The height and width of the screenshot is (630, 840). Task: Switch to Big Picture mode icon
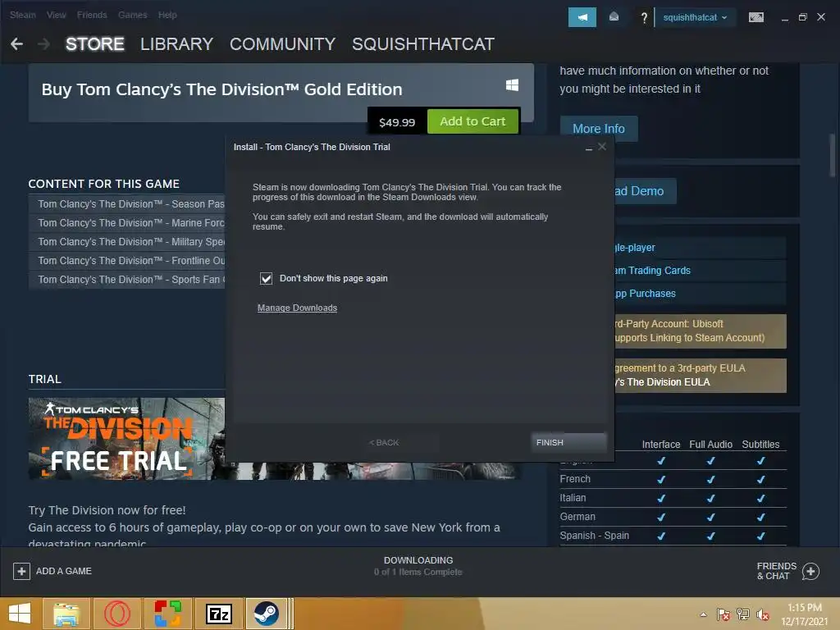click(x=756, y=17)
